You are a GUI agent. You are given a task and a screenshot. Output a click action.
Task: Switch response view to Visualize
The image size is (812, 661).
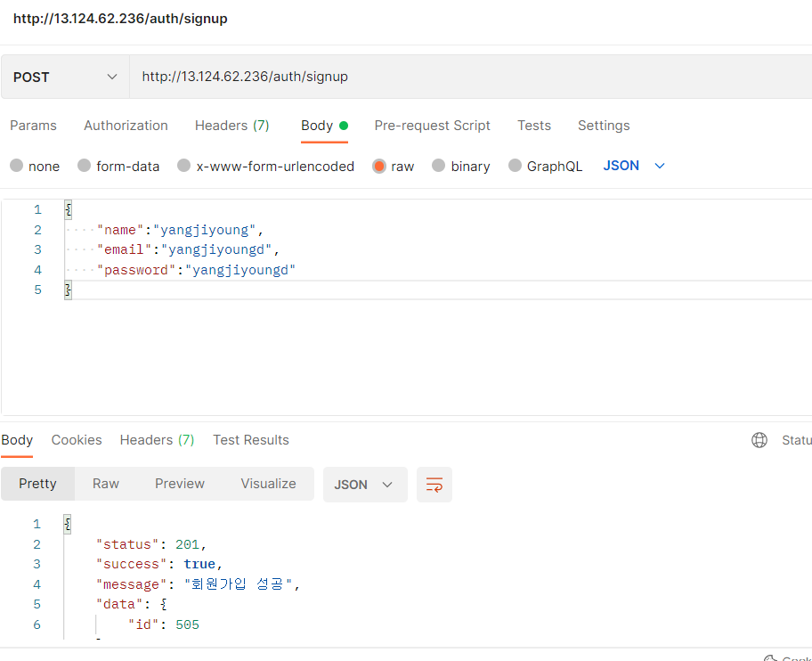click(x=268, y=484)
